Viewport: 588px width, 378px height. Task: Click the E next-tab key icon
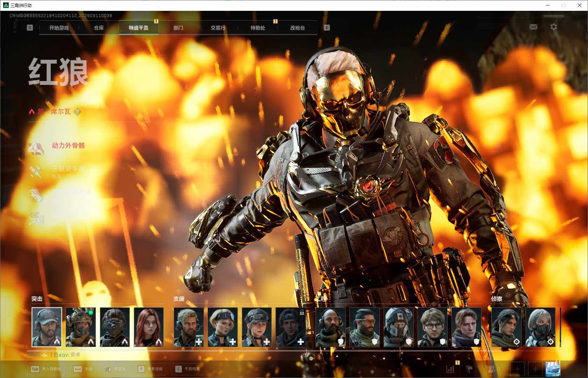coord(327,28)
